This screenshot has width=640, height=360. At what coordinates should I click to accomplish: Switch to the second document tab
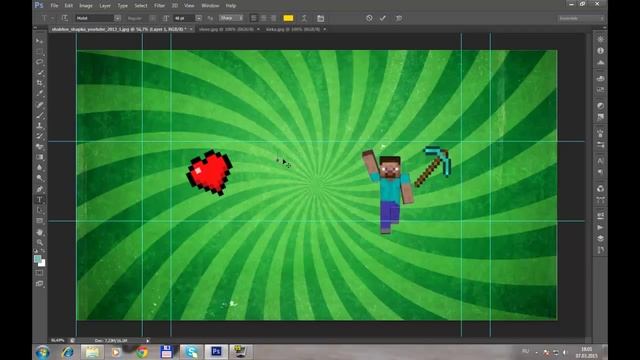click(x=227, y=29)
